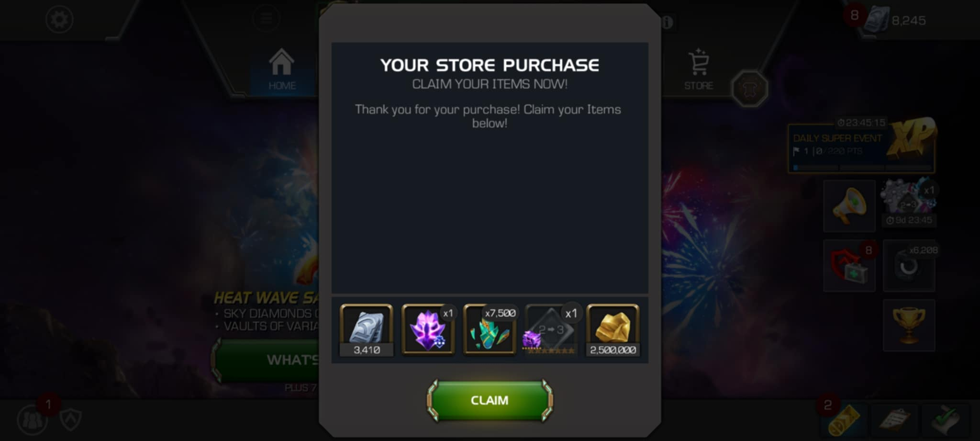Open the x6,208 energy refill item
The width and height of the screenshot is (980, 441).
(909, 266)
